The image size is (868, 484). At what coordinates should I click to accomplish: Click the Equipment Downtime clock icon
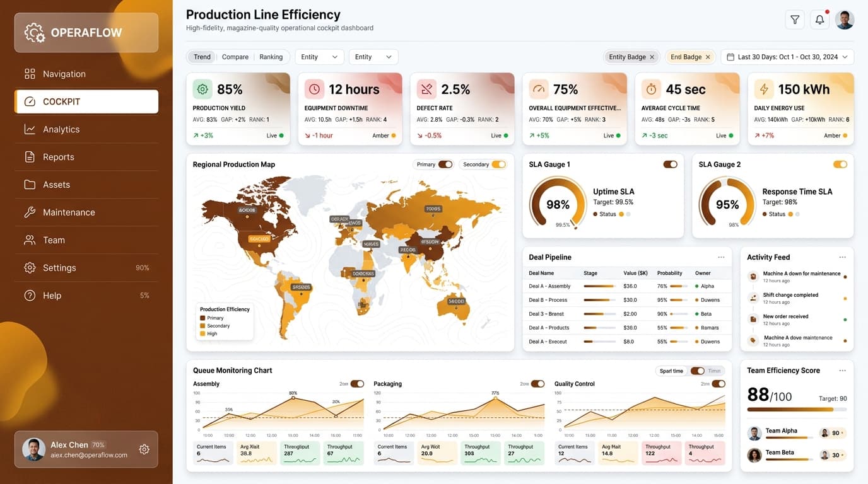click(x=314, y=89)
